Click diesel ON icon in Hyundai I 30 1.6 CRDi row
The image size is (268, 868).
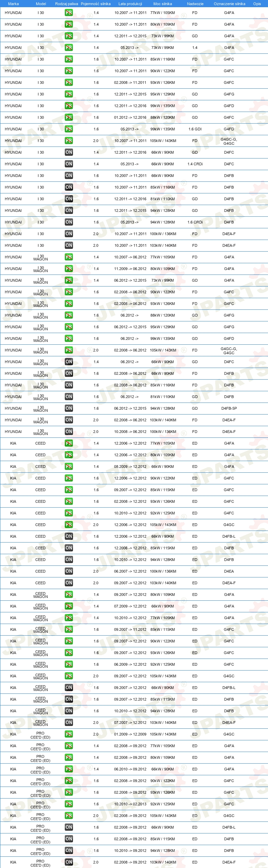[x=69, y=222]
